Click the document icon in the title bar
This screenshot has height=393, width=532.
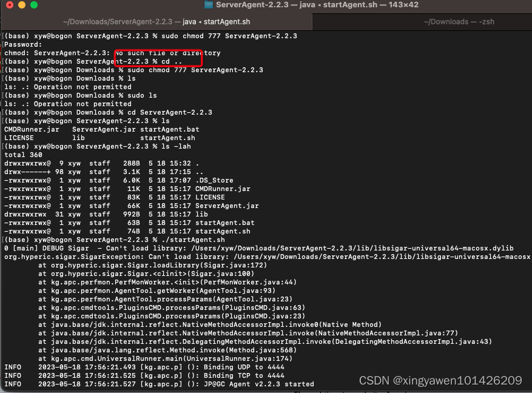[209, 5]
